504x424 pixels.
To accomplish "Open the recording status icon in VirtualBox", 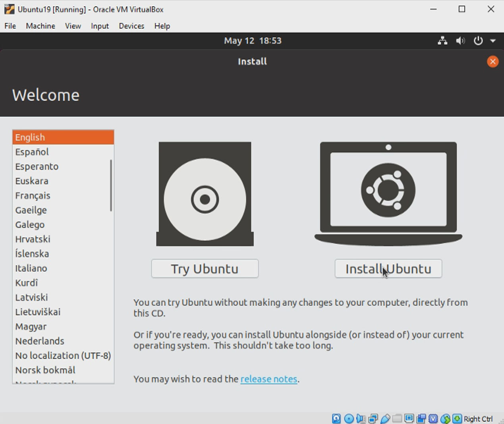I will click(x=420, y=418).
